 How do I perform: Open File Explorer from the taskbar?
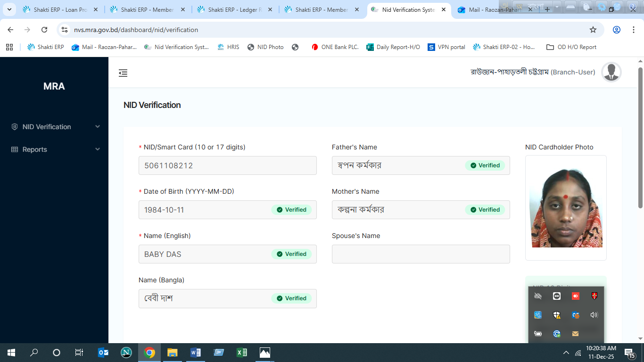[172, 353]
